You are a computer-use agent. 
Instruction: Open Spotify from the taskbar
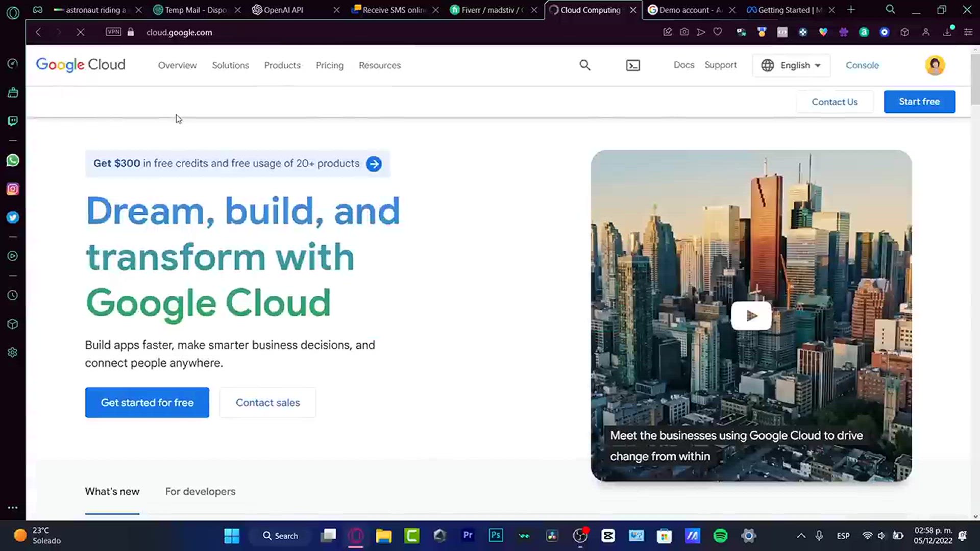pos(720,536)
